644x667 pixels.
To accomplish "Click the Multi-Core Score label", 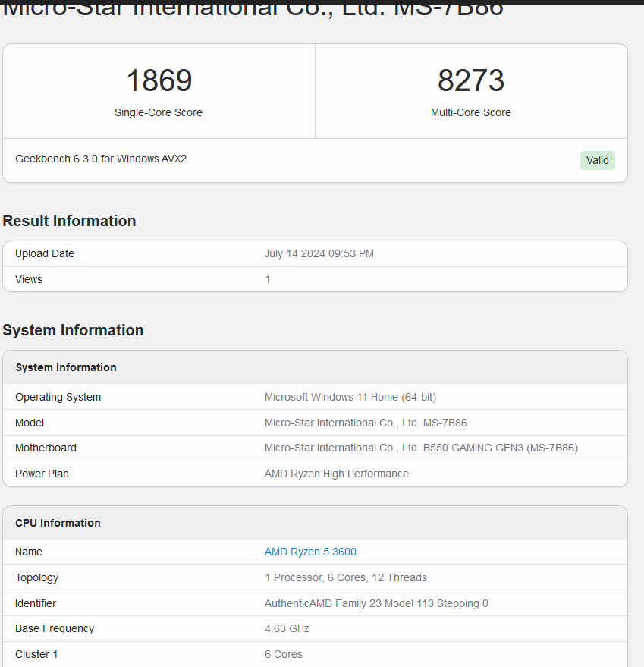I will point(471,112).
